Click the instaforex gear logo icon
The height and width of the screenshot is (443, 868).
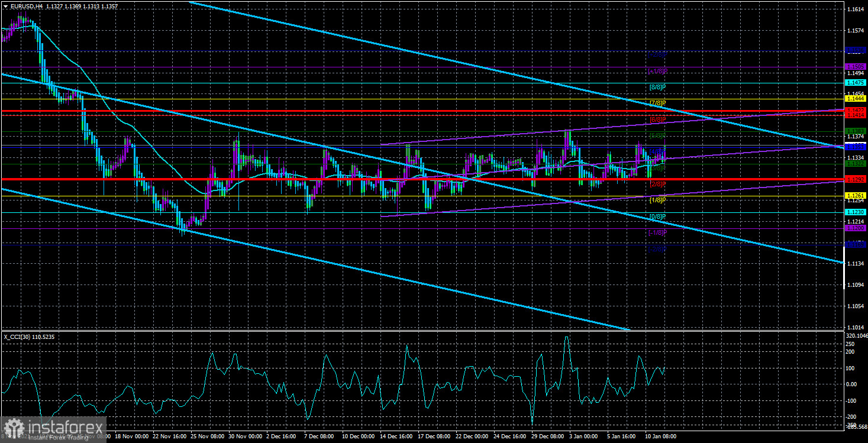pos(13,428)
